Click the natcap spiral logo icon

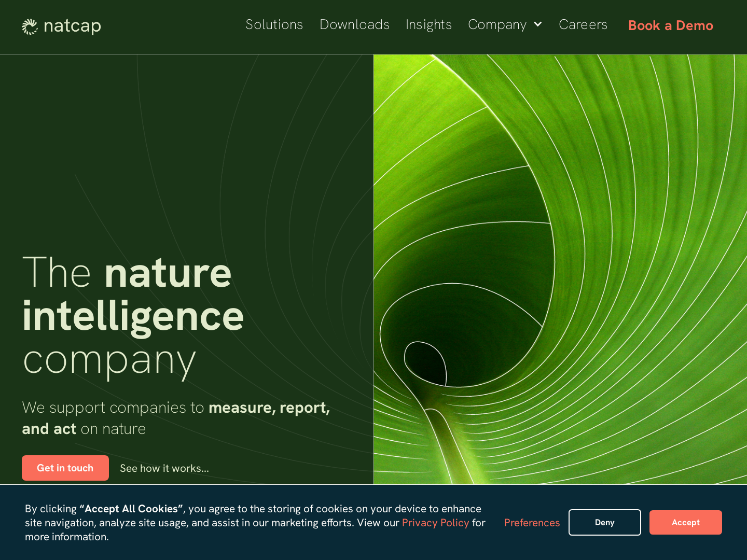(x=30, y=26)
